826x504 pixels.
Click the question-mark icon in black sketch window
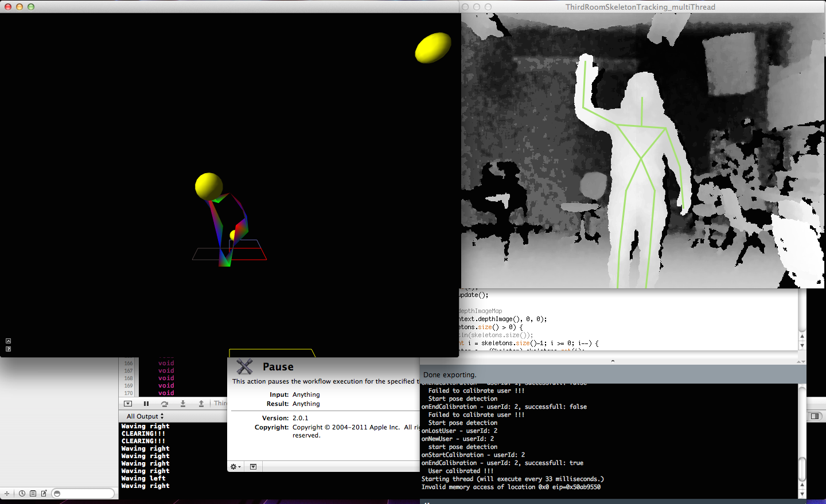[8, 349]
